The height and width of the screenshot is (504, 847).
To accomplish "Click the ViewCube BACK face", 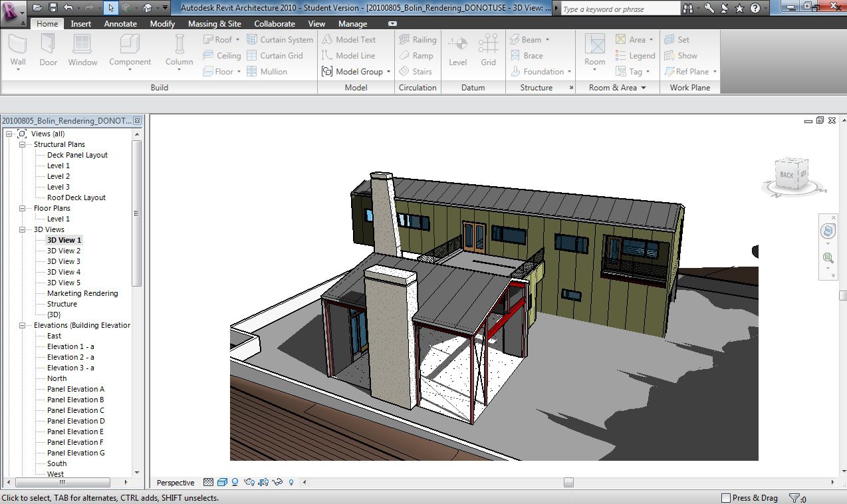I will tap(787, 175).
